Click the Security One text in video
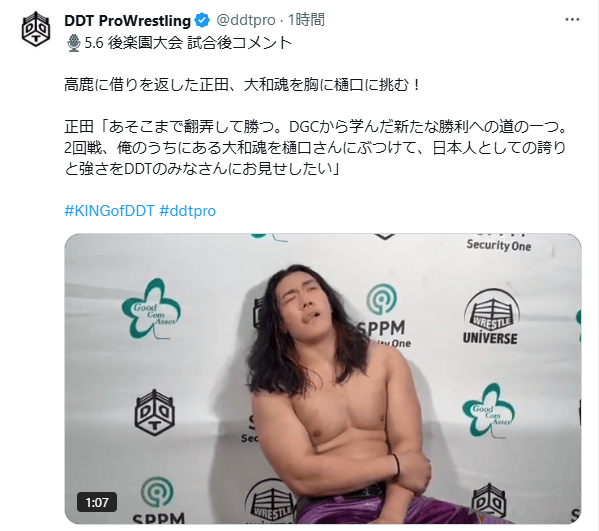Image resolution: width=599 pixels, height=531 pixels. click(499, 245)
